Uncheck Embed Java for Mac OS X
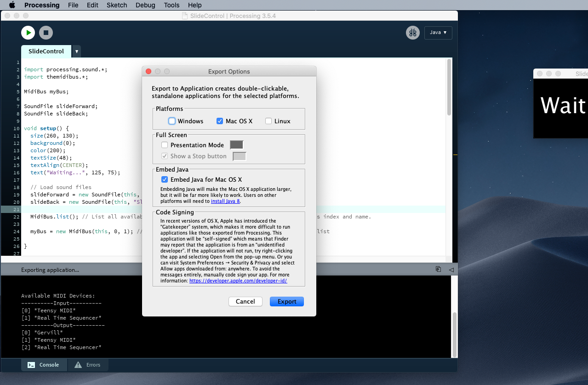 165,179
